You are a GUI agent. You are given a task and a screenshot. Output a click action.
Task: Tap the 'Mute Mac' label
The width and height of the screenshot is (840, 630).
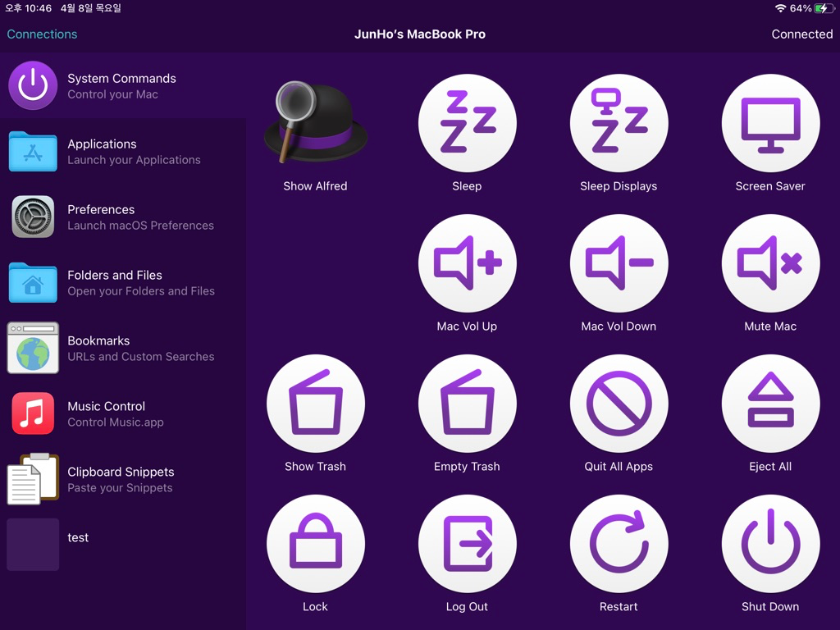[x=769, y=326]
